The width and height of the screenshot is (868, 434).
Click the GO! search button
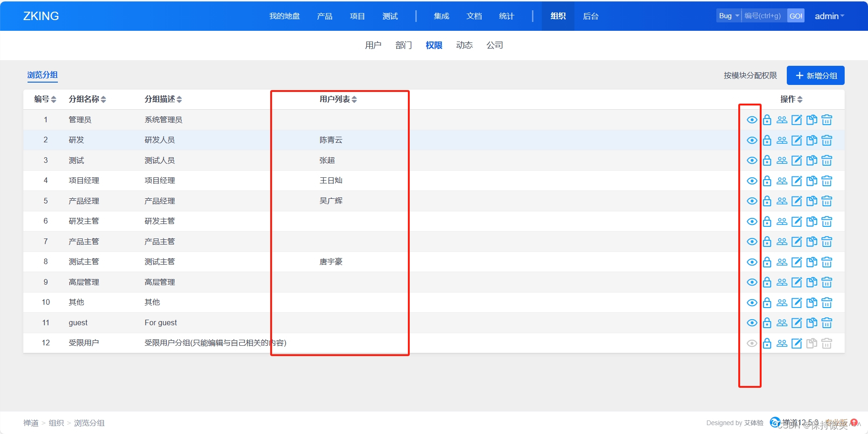coord(796,16)
